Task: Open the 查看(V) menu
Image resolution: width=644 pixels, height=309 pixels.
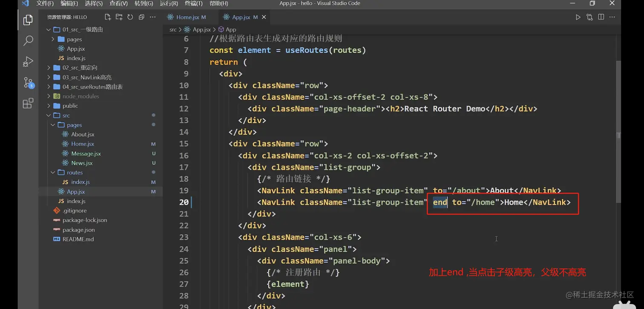Action: [118, 3]
